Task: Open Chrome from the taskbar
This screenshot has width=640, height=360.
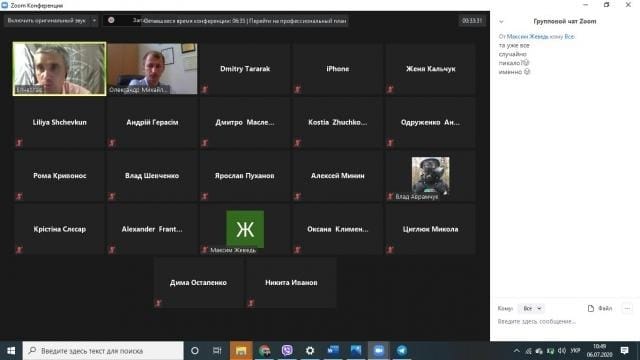Action: pos(264,350)
